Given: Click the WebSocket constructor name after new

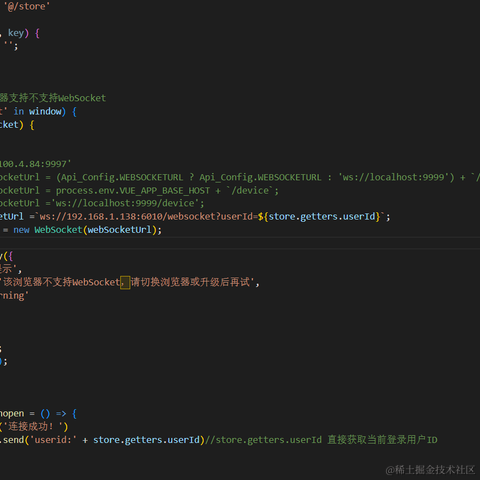Looking at the screenshot, I should click(x=58, y=230).
